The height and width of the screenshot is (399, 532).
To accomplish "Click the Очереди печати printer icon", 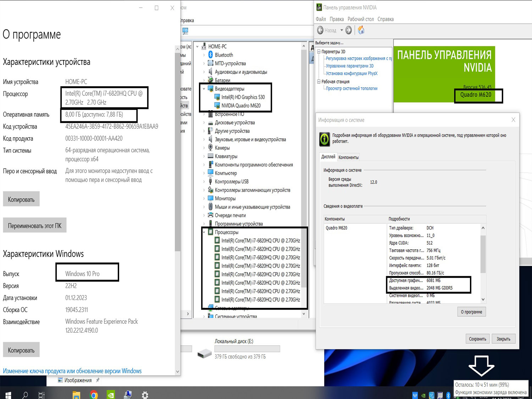I will (x=210, y=215).
